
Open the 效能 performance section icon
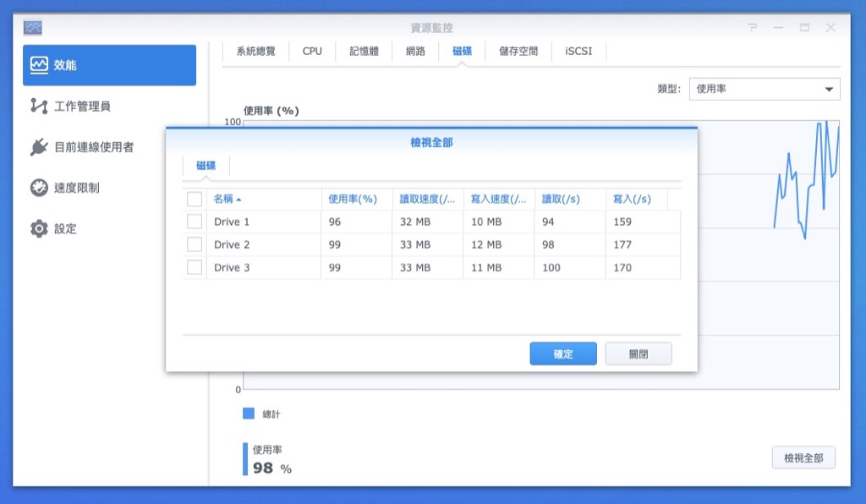(39, 65)
